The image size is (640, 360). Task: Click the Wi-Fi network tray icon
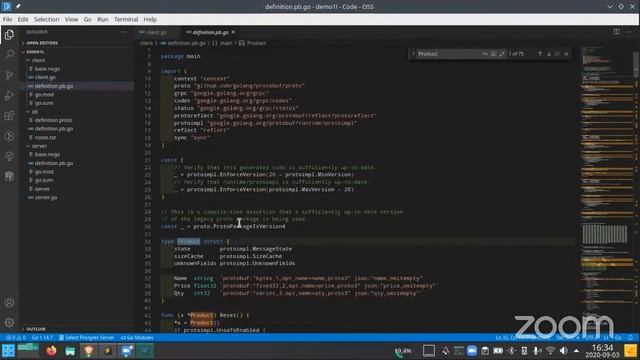click(x=551, y=351)
